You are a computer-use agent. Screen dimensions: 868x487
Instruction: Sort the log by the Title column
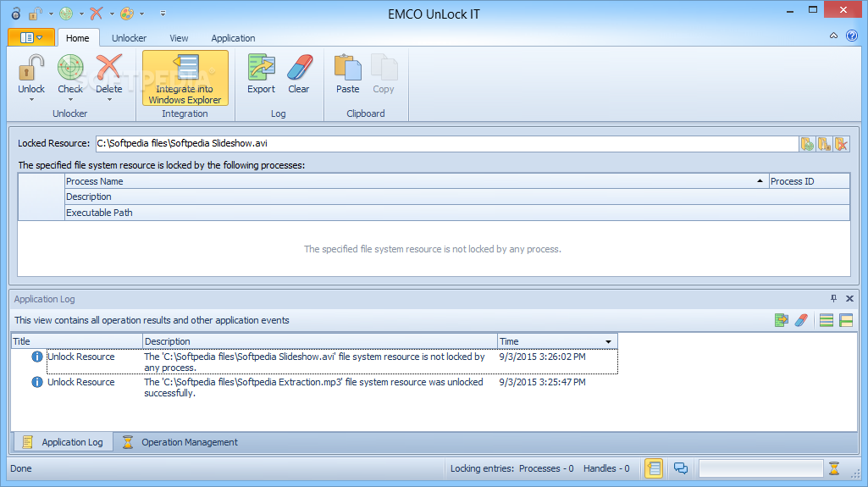pyautogui.click(x=77, y=341)
